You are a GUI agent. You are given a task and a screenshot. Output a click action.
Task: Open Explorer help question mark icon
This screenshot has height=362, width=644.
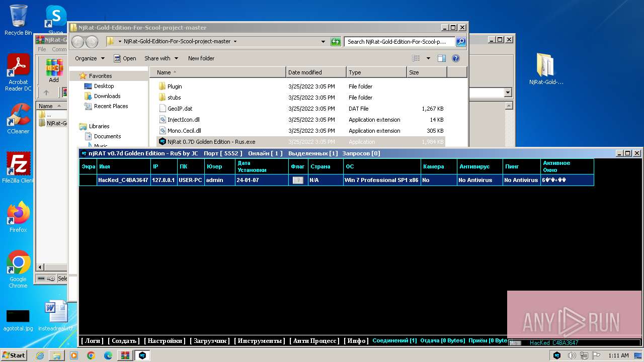tap(456, 58)
